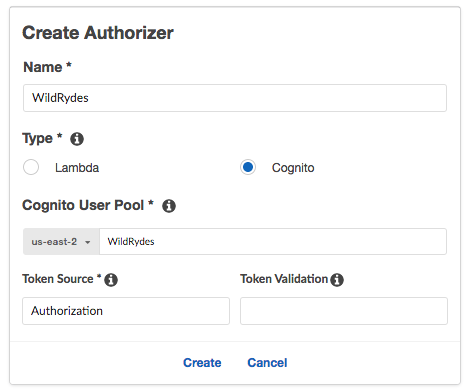Click the dropdown arrow next to us-east-2

point(88,242)
